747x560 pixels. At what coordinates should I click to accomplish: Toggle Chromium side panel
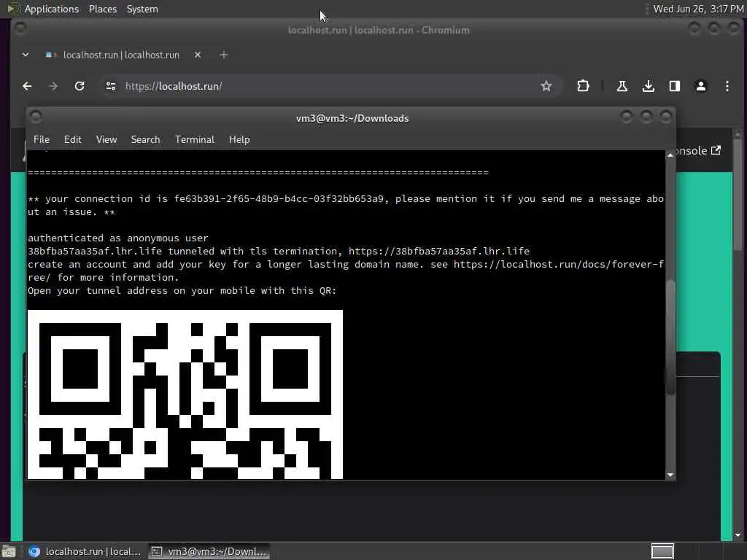pyautogui.click(x=675, y=86)
